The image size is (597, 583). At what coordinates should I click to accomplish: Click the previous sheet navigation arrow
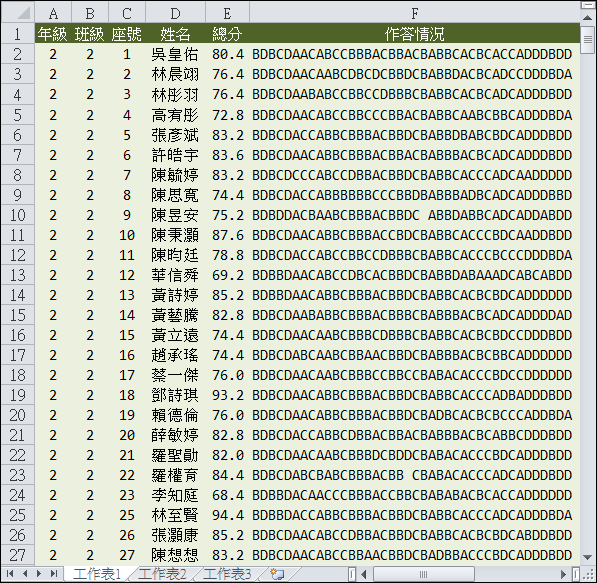coord(25,573)
